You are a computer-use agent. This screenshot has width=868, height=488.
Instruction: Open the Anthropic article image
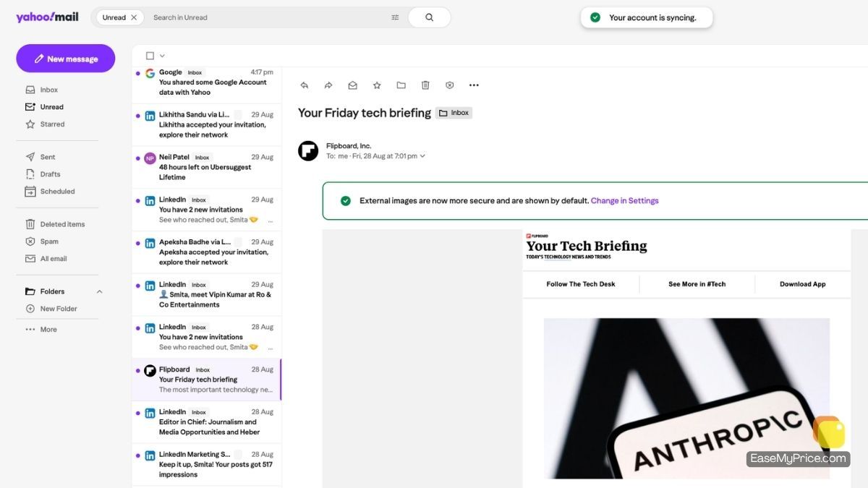[686, 398]
